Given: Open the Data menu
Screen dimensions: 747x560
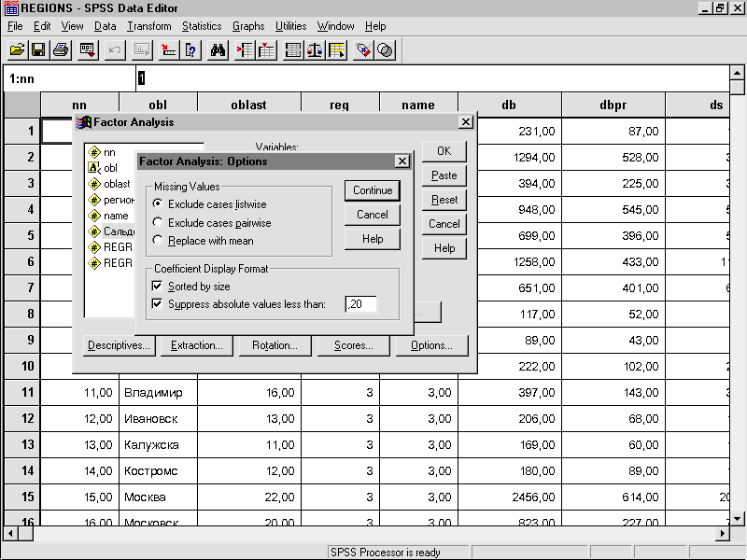Looking at the screenshot, I should [x=106, y=26].
